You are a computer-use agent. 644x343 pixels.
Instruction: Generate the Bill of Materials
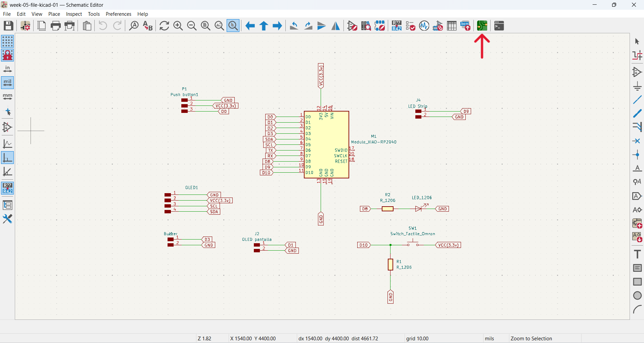465,26
